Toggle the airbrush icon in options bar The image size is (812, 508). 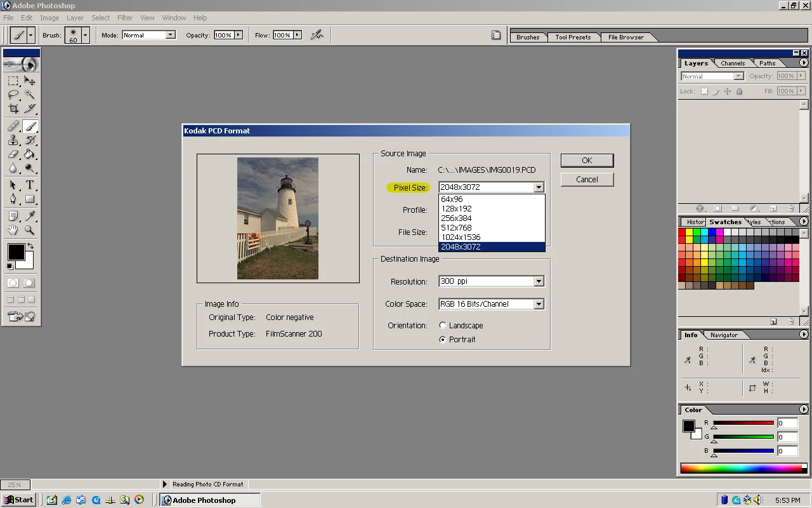point(317,36)
